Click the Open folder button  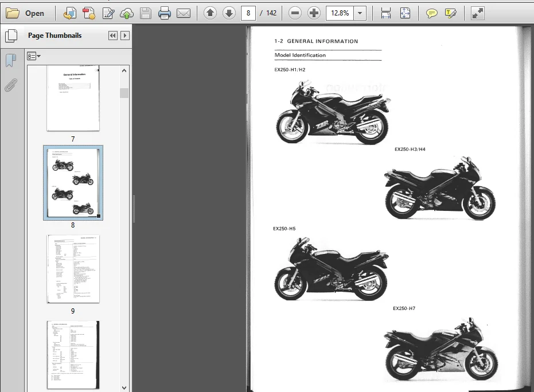click(x=26, y=13)
